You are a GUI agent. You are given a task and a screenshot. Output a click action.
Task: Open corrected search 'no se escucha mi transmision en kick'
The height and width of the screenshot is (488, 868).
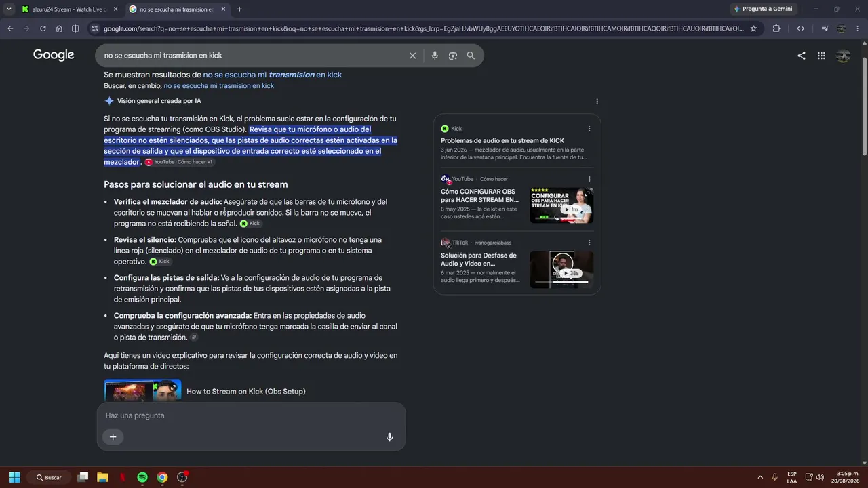pyautogui.click(x=273, y=75)
